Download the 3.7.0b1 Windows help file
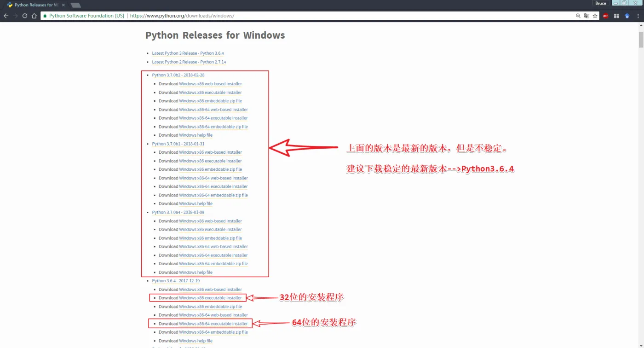This screenshot has width=644, height=348. click(x=195, y=203)
